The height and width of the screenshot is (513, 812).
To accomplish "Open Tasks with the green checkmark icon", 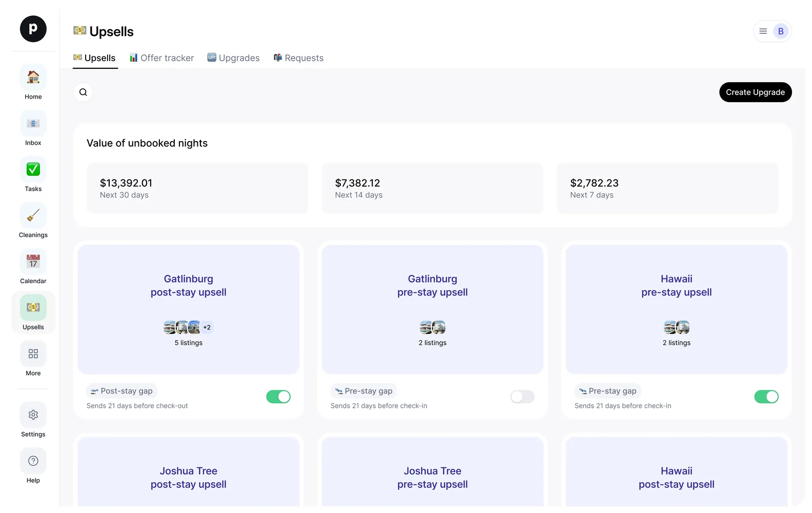I will (x=33, y=169).
